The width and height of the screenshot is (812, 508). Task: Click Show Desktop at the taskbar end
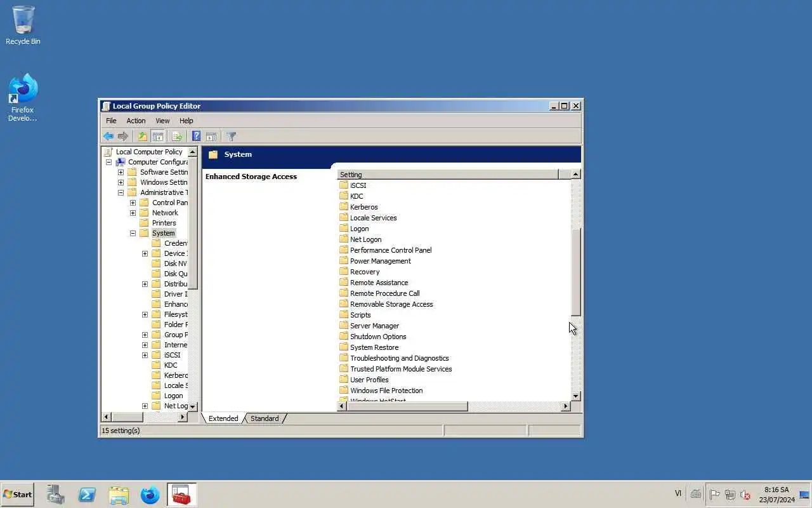pyautogui.click(x=804, y=495)
